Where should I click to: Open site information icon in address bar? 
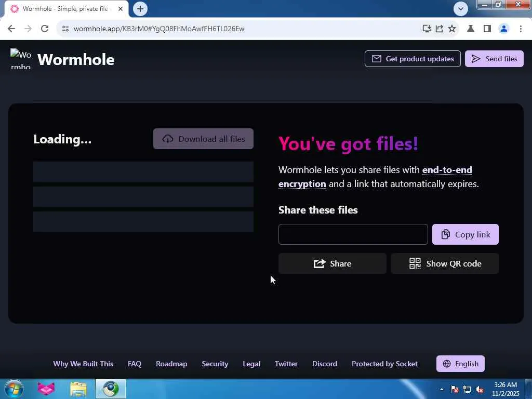pyautogui.click(x=65, y=29)
